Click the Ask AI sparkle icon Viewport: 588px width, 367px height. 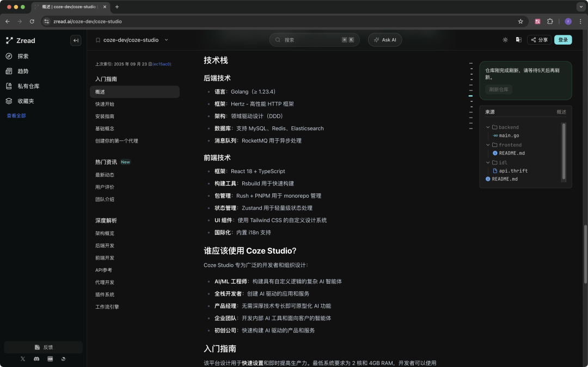click(377, 40)
